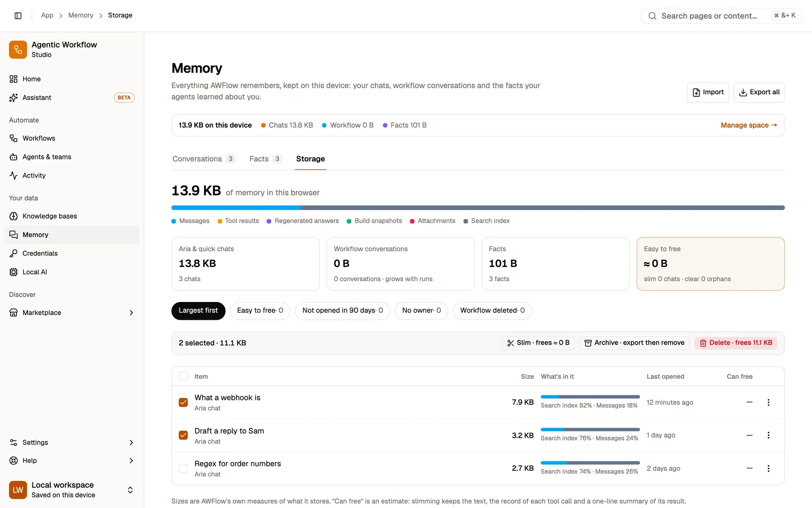Uncheck What a webhook is row
812x508 pixels.
tap(183, 402)
